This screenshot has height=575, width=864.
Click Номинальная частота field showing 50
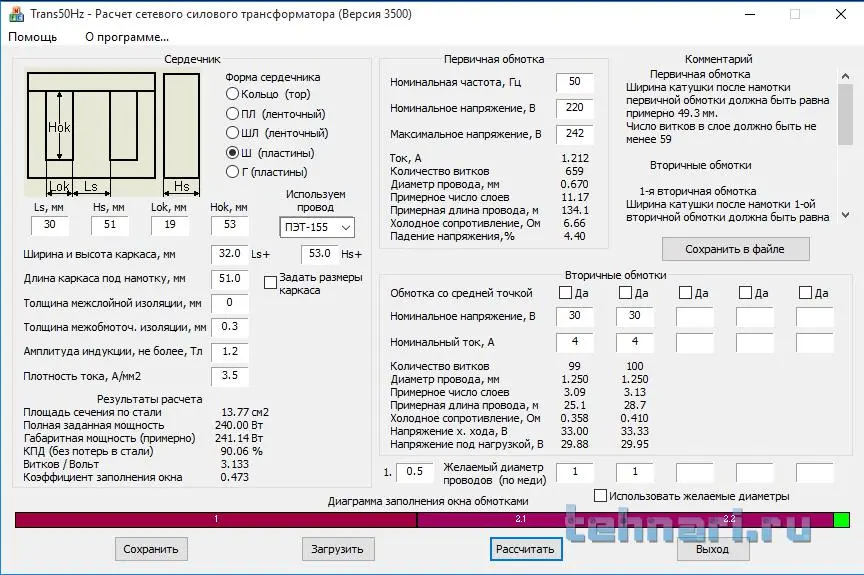click(575, 82)
